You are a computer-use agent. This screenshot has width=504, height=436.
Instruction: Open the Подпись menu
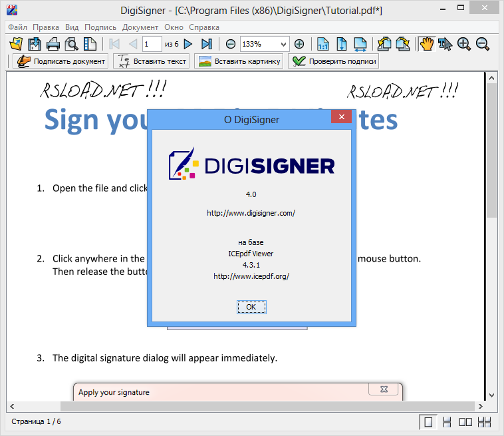click(x=100, y=27)
